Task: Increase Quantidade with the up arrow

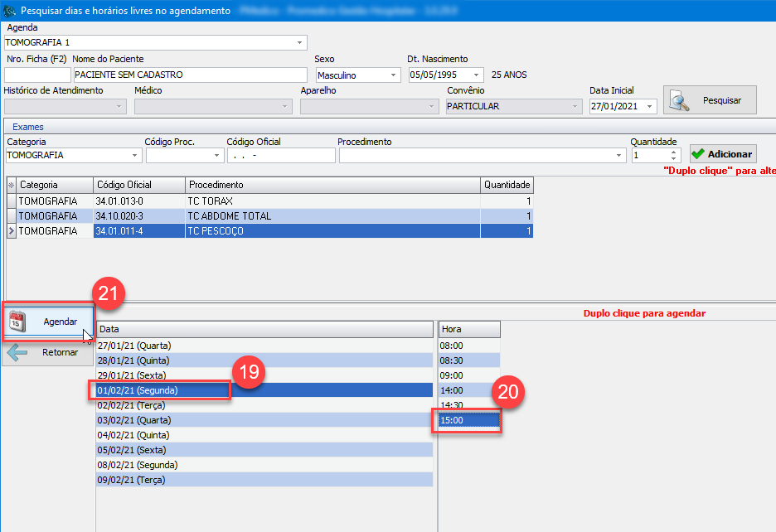Action: coord(674,151)
